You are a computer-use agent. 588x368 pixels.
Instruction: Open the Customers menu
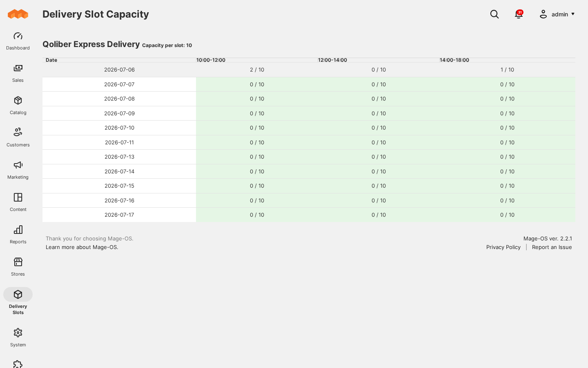[x=18, y=138]
